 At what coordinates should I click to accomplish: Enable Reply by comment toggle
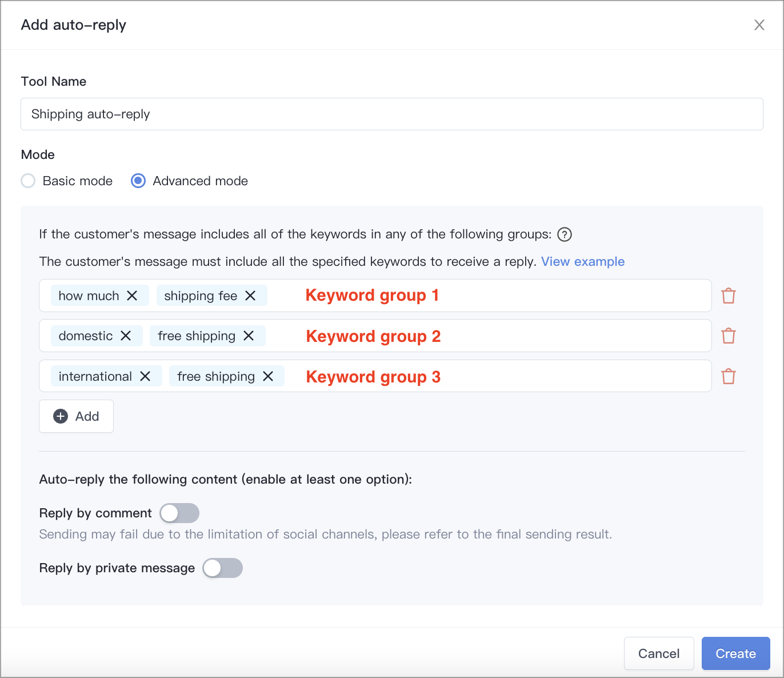pos(179,513)
